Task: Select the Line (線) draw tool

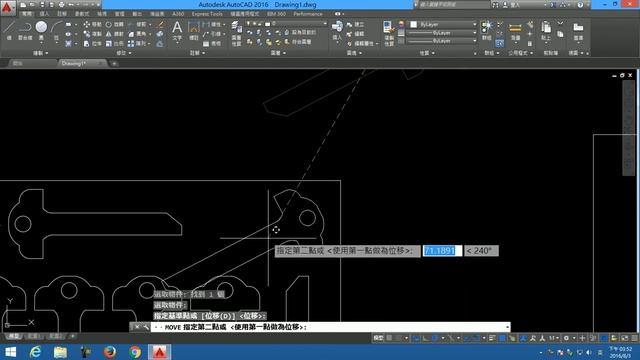Action: 9,30
